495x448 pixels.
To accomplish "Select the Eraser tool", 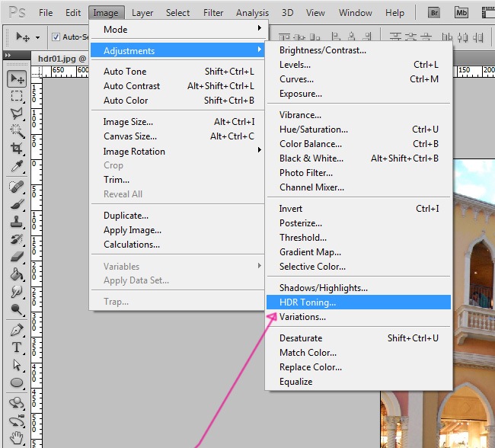I will 17,257.
